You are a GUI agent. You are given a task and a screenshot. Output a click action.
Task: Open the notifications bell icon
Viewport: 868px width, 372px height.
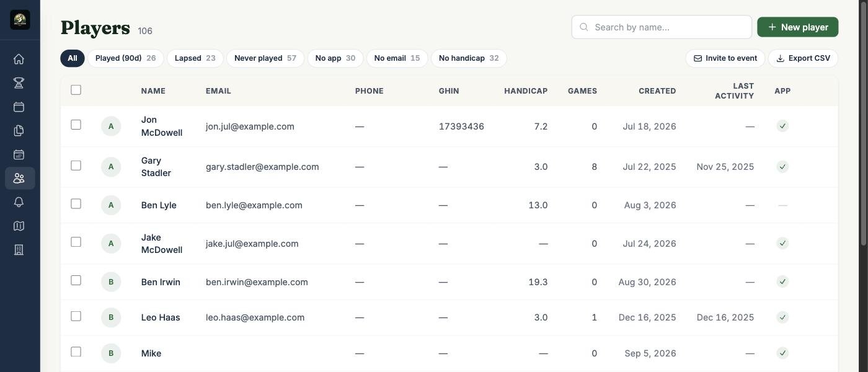19,202
